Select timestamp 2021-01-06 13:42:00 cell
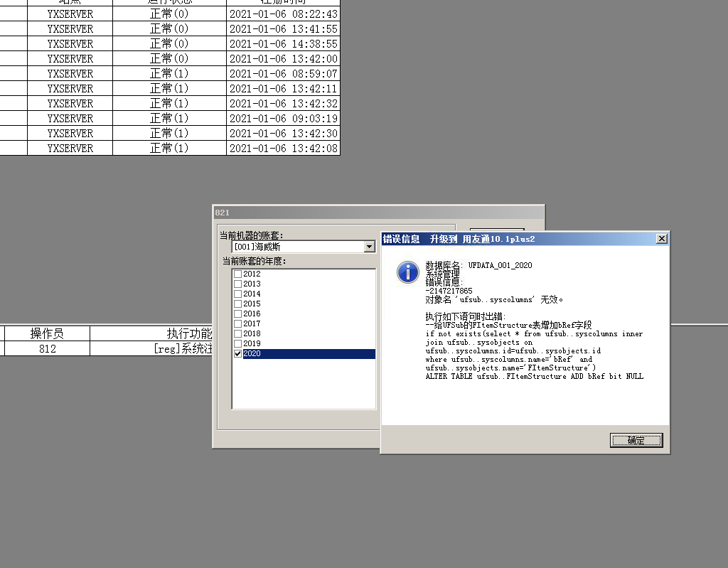The height and width of the screenshot is (568, 728). tap(283, 58)
